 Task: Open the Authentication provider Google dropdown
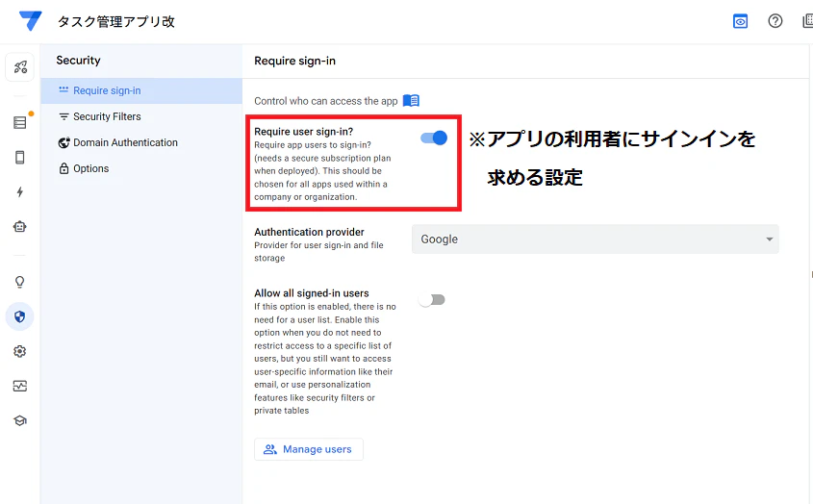coord(596,239)
